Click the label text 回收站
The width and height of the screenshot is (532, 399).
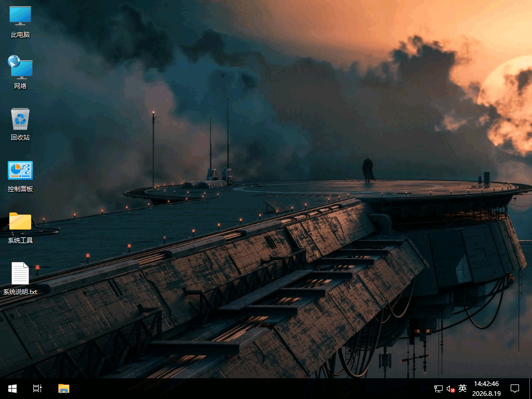[x=20, y=137]
